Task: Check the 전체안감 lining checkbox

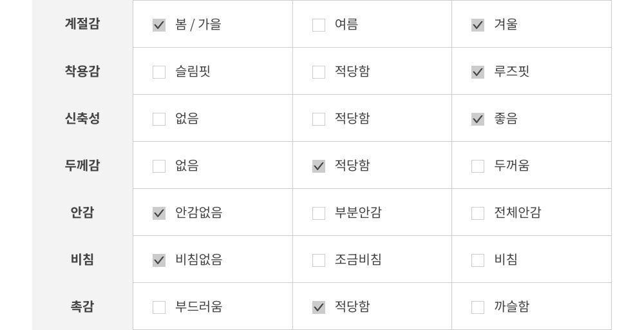Action: pos(478,213)
